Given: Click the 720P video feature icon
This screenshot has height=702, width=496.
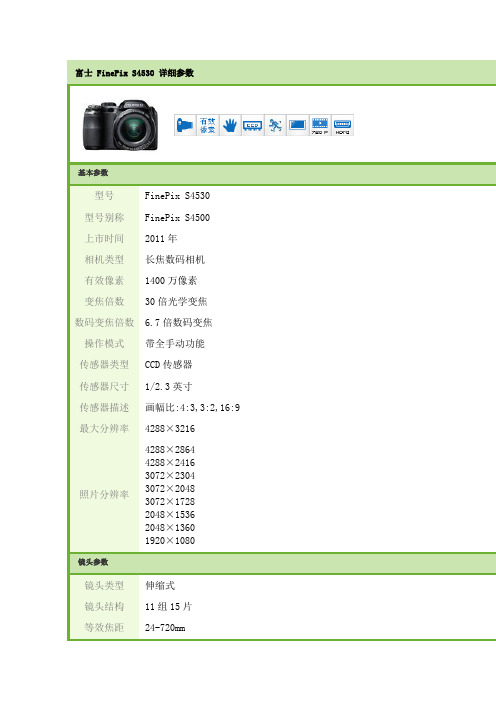Looking at the screenshot, I should (x=320, y=125).
